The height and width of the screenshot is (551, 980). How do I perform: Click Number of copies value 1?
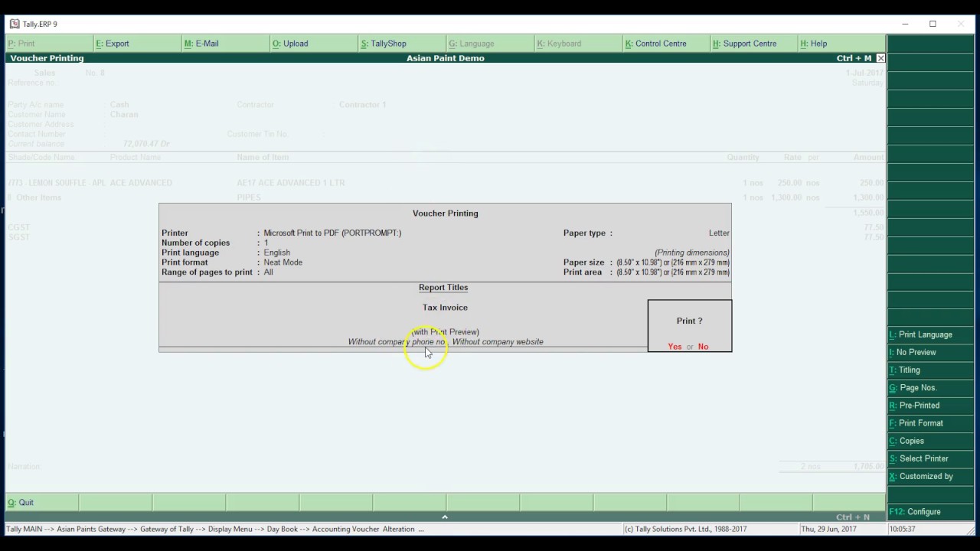click(266, 243)
